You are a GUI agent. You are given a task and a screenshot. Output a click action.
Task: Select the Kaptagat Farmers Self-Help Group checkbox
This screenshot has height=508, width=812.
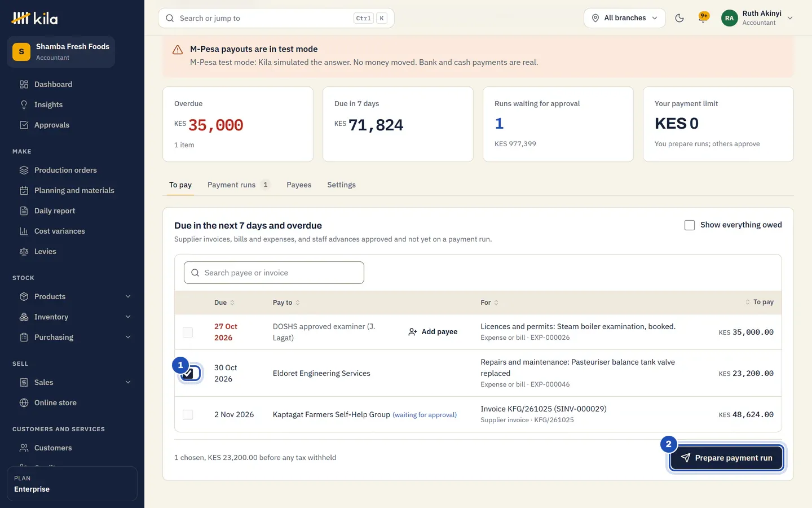click(x=188, y=415)
